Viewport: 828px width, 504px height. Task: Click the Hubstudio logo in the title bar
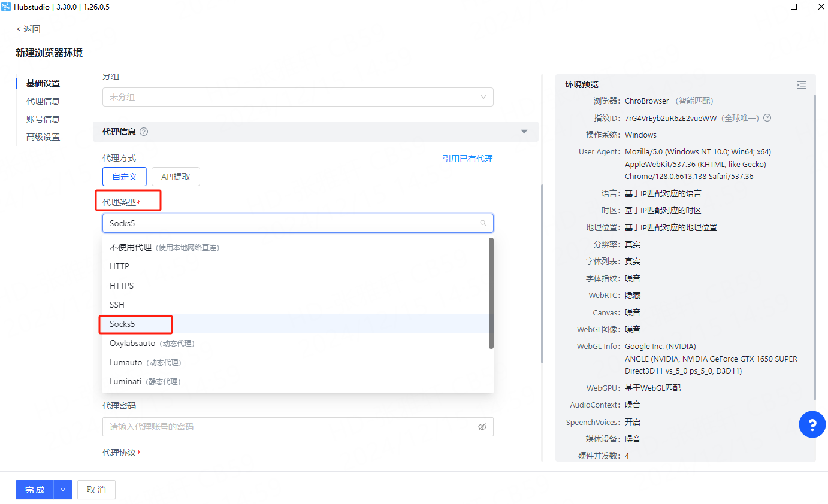click(x=7, y=7)
